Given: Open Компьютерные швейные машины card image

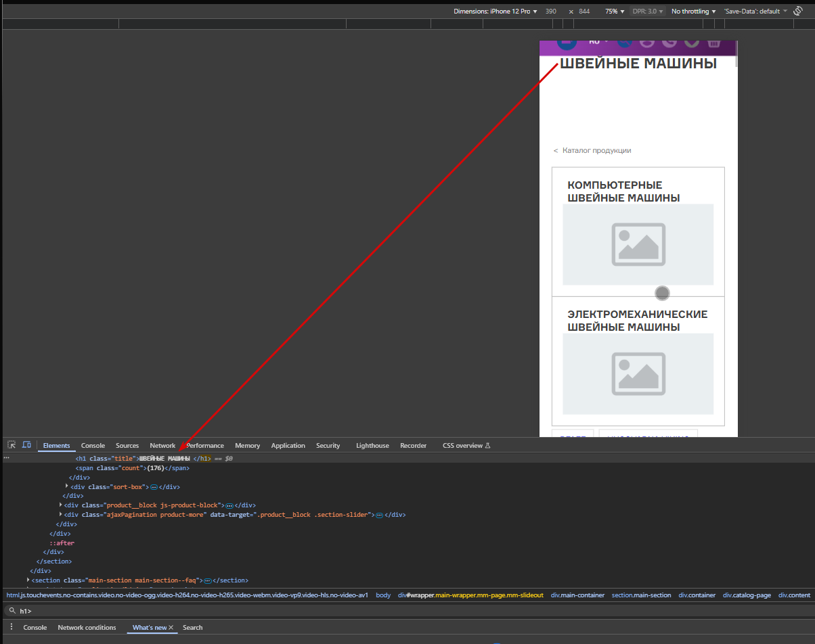Looking at the screenshot, I should pos(638,244).
